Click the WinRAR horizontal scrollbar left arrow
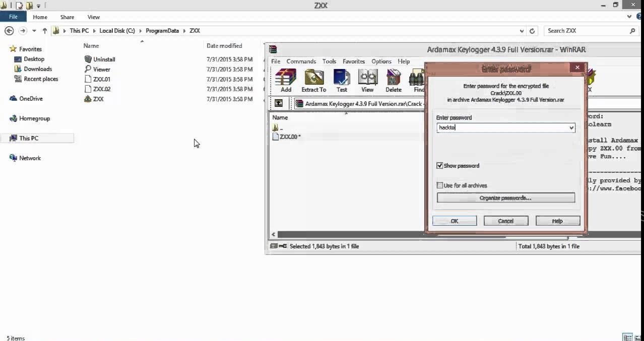 click(x=274, y=234)
